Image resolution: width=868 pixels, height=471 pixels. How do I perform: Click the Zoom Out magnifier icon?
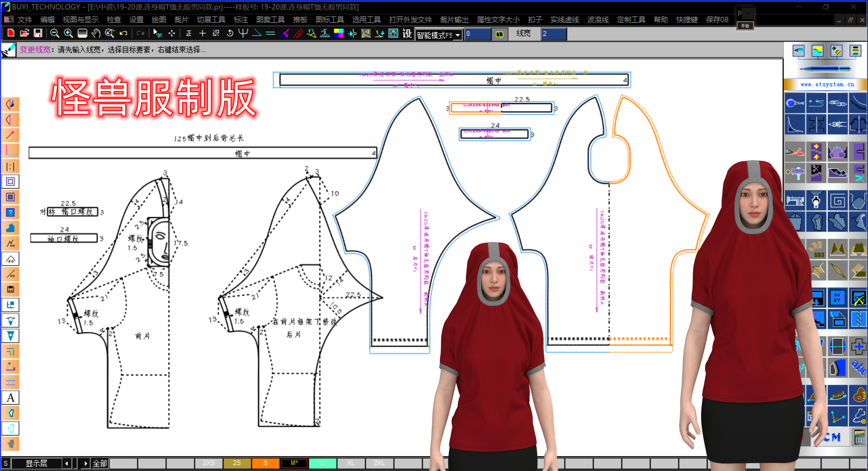[54, 33]
